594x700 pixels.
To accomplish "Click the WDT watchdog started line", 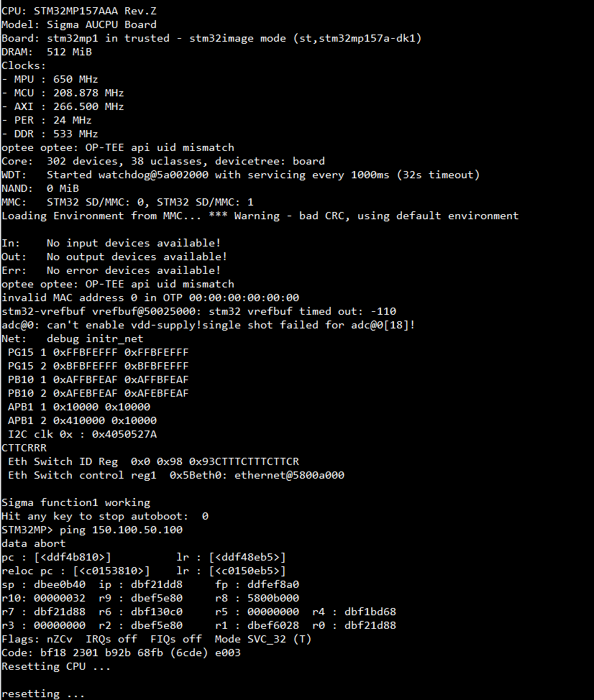I will click(x=241, y=175).
